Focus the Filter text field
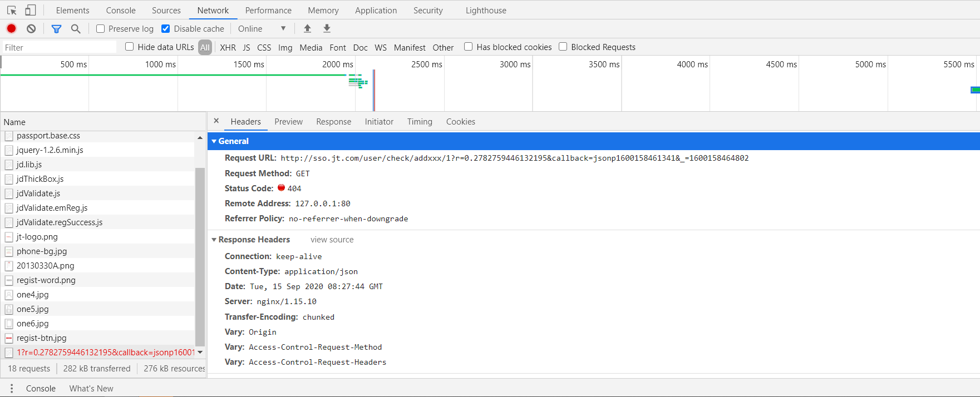Viewport: 980px width, 397px height. 60,47
